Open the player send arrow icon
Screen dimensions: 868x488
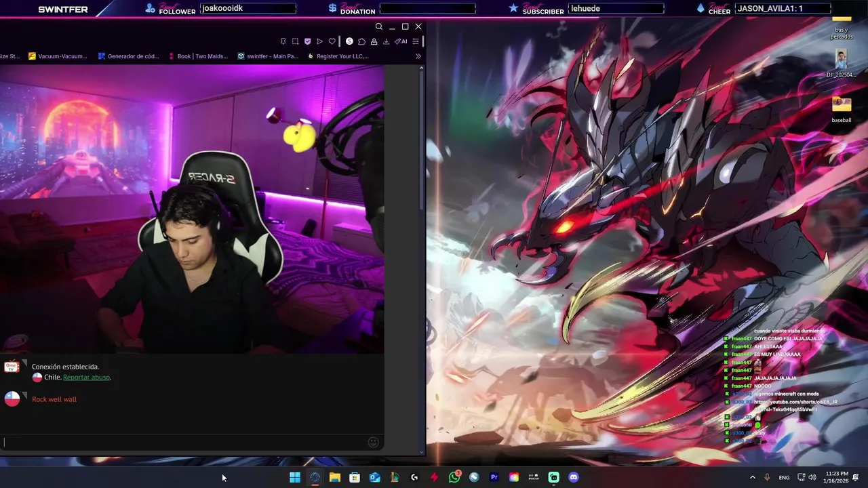(x=319, y=41)
